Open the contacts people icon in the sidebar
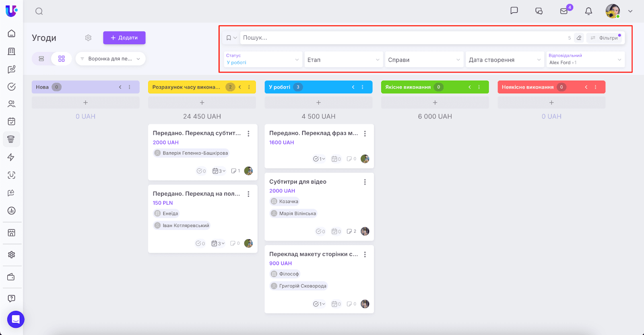 click(x=12, y=104)
